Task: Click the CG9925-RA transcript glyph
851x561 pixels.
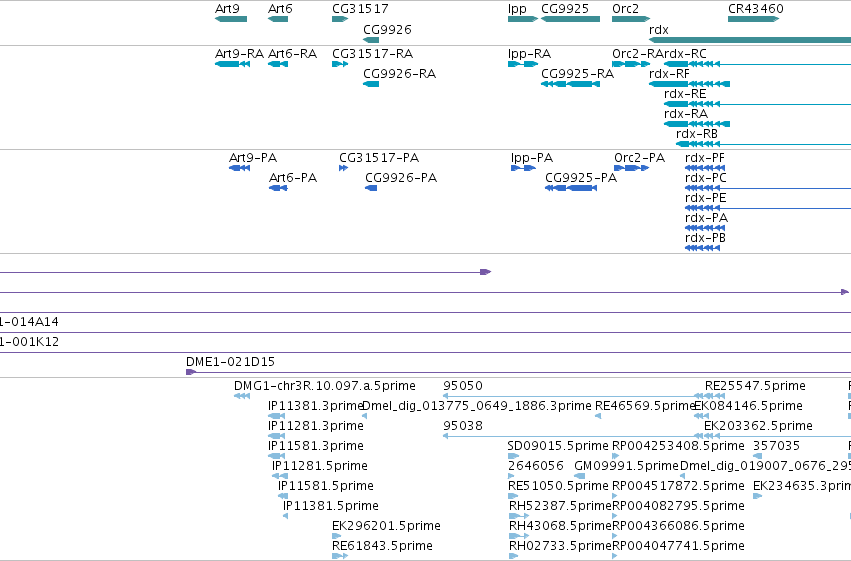Action: coord(570,84)
